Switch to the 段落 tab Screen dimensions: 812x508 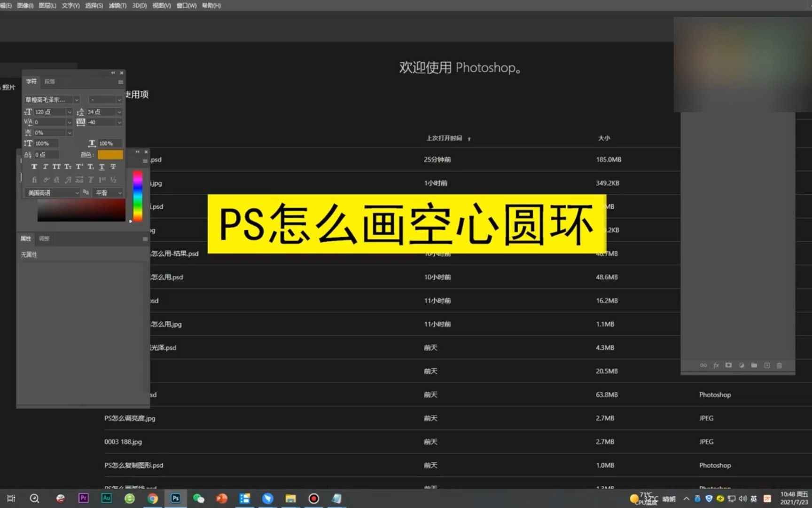coord(51,81)
